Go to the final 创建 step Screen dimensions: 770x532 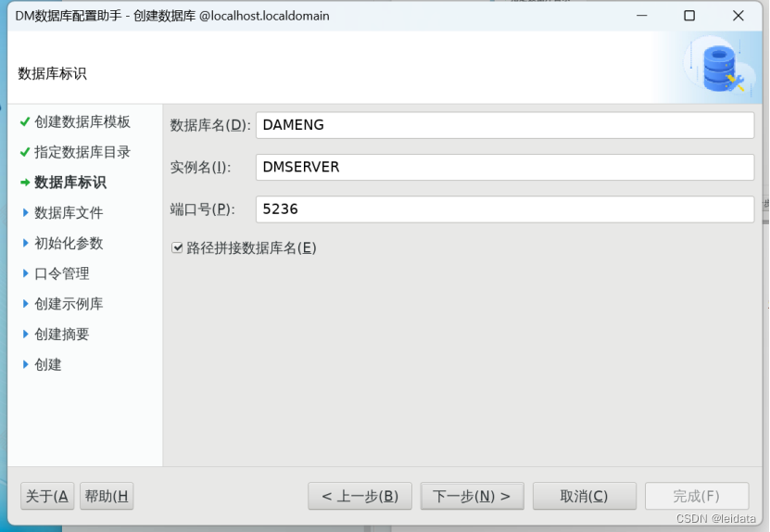[x=48, y=364]
